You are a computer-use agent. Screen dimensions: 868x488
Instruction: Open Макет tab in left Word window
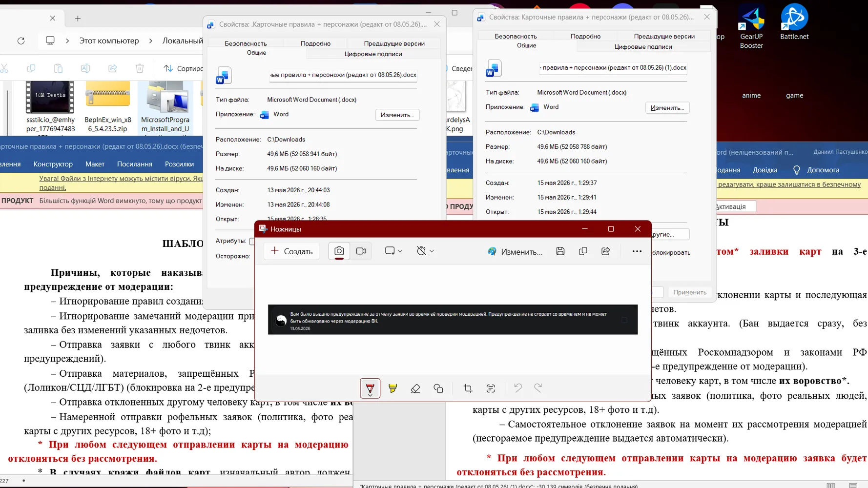(x=95, y=164)
